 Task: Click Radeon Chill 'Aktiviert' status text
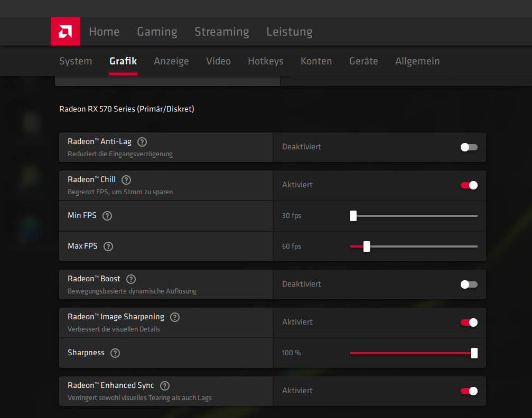(x=297, y=185)
